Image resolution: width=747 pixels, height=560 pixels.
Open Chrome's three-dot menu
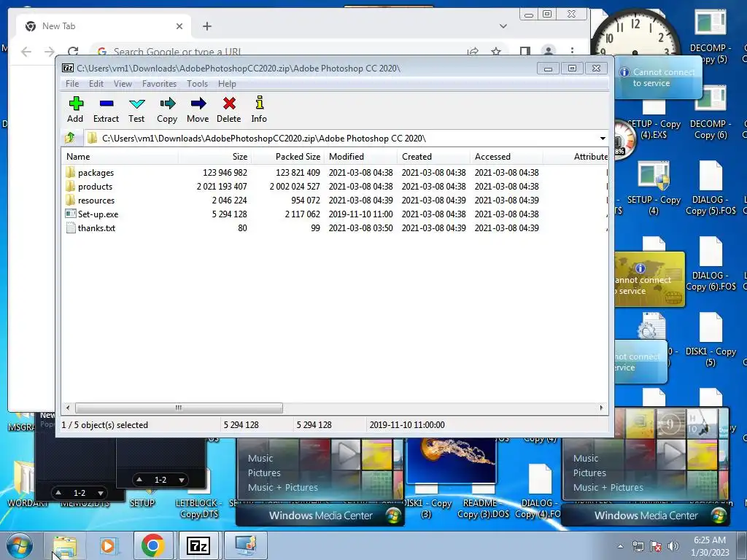(x=572, y=50)
